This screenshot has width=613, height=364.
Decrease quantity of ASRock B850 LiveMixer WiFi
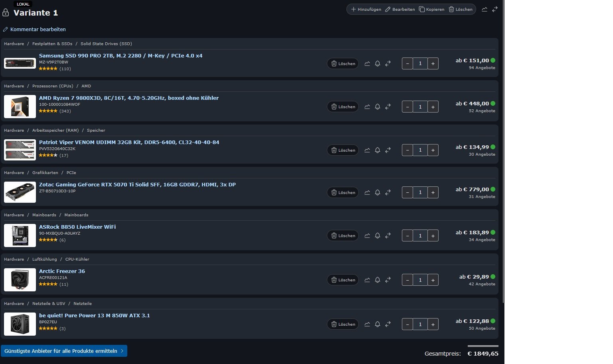coord(407,235)
